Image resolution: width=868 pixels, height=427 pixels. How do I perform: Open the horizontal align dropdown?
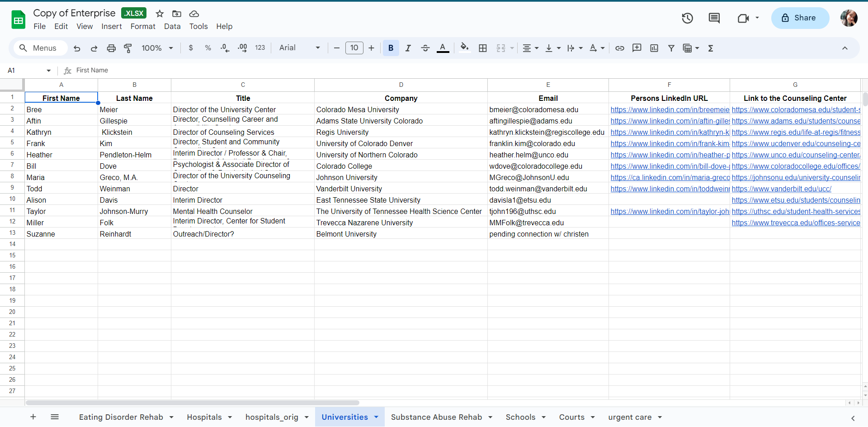pos(531,48)
